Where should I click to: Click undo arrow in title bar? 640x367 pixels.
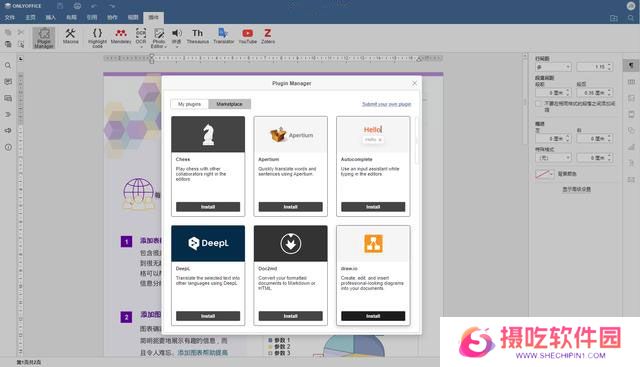pyautogui.click(x=94, y=6)
